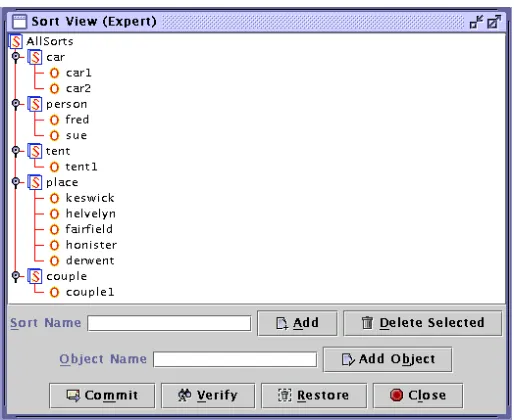
Task: Select the keswick place label
Action: point(90,198)
